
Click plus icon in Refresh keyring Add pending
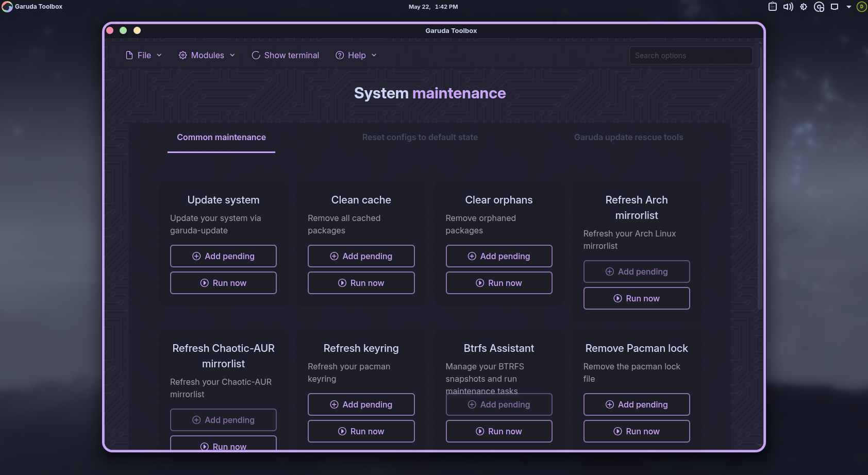click(334, 404)
